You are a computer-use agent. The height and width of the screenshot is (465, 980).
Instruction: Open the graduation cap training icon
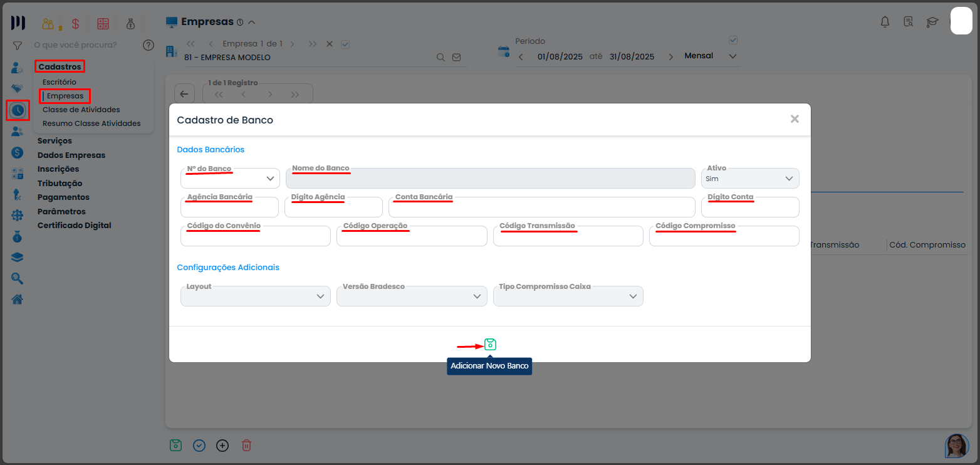[x=932, y=23]
